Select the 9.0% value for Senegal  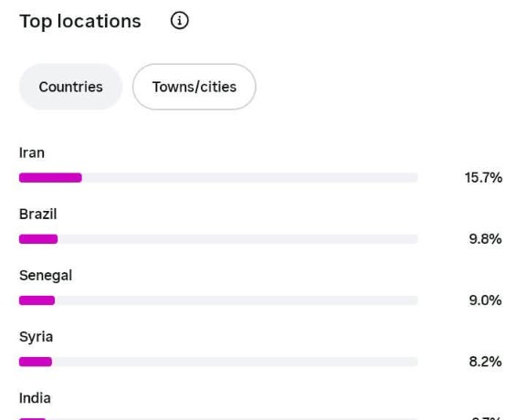coord(486,300)
